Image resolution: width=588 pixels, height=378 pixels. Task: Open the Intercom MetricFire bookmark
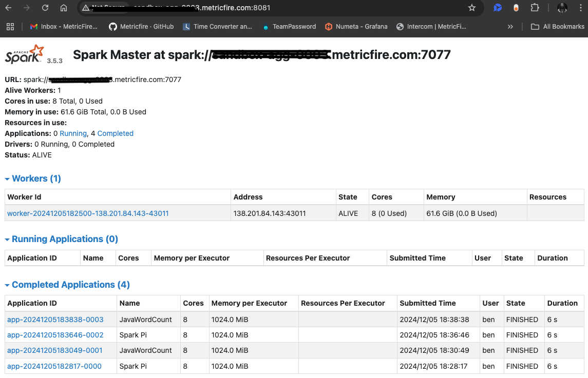(431, 27)
